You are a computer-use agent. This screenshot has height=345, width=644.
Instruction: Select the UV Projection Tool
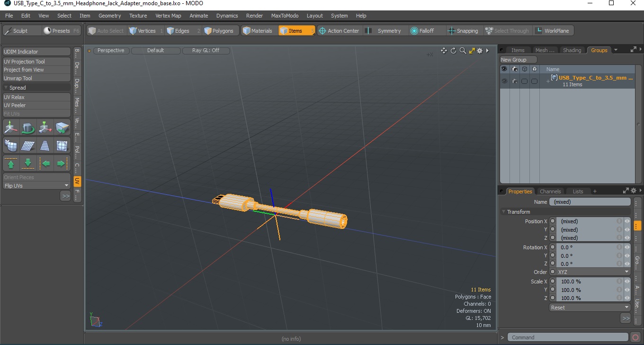coord(36,62)
